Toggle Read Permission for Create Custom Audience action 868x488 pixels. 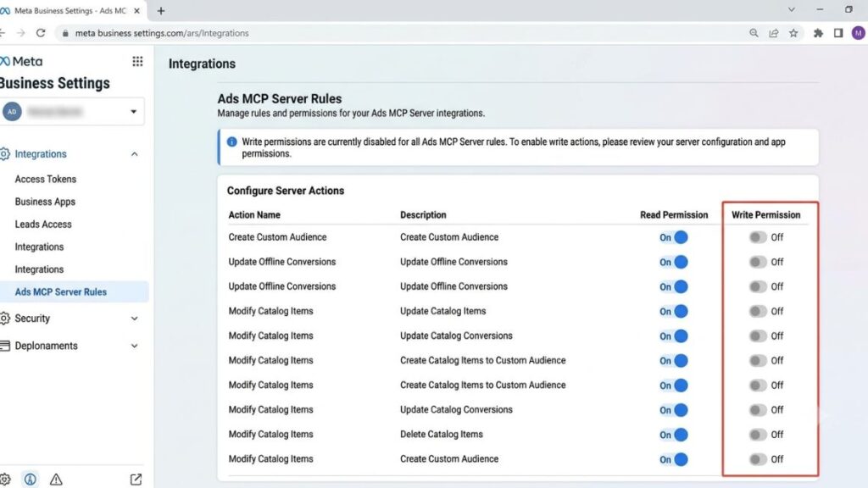(674, 237)
